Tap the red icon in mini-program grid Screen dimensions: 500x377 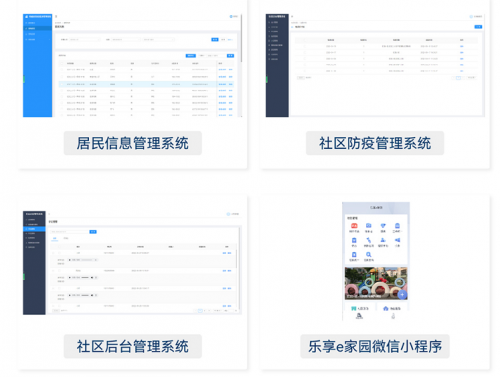354,226
